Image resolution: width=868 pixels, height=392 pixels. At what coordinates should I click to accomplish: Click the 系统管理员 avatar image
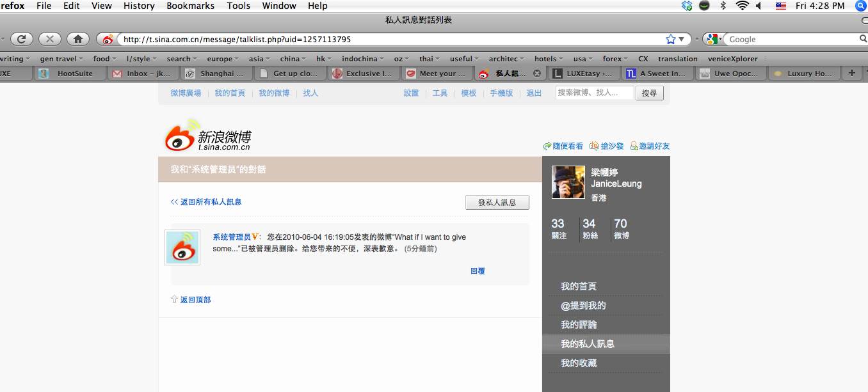click(182, 247)
